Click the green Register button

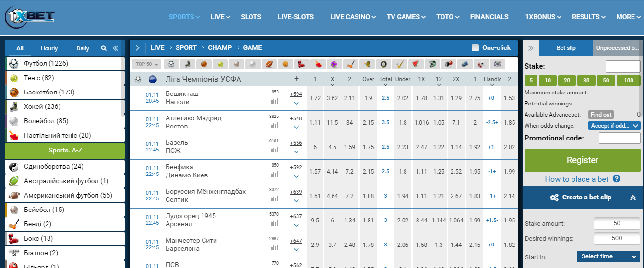click(x=583, y=160)
